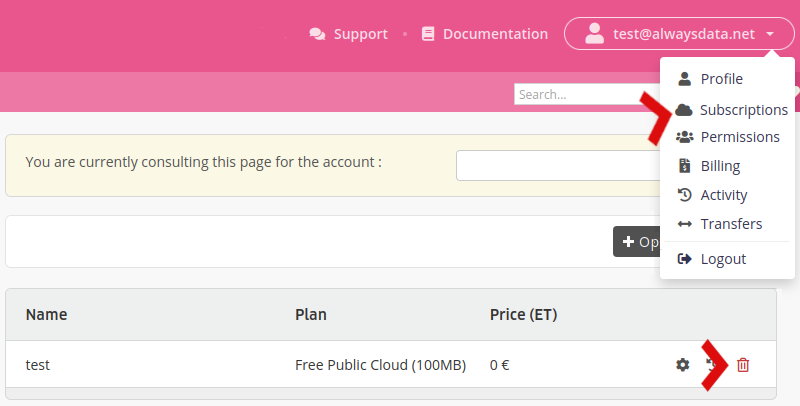800x406 pixels.
Task: Select Profile from the user menu
Action: tap(721, 79)
